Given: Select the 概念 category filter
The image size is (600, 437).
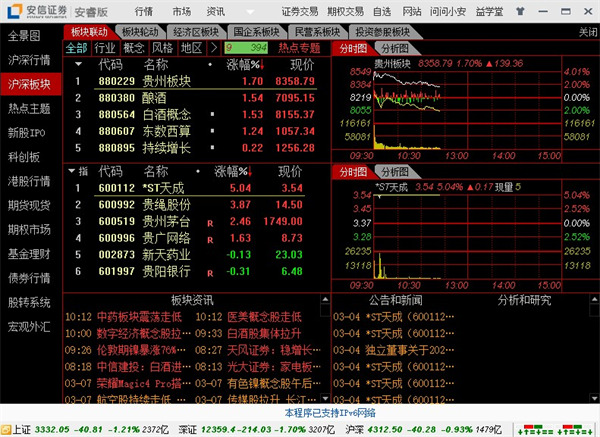Looking at the screenshot, I should (x=134, y=48).
